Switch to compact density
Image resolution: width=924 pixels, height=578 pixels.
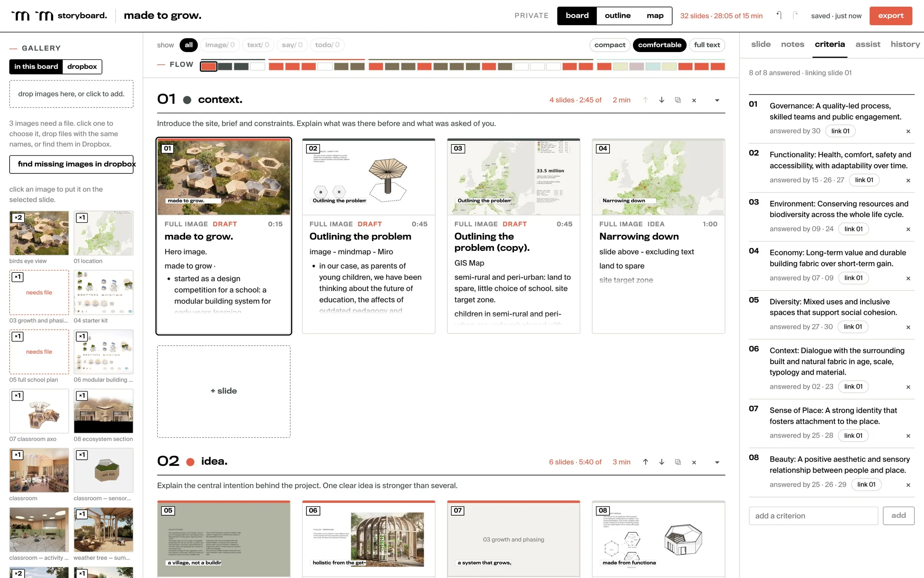tap(609, 45)
